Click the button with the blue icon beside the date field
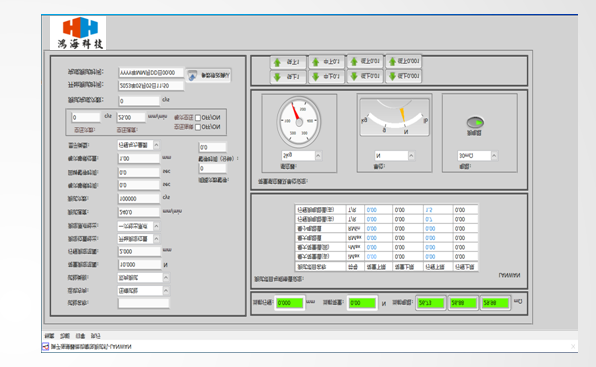The width and height of the screenshot is (596, 367). coord(208,76)
